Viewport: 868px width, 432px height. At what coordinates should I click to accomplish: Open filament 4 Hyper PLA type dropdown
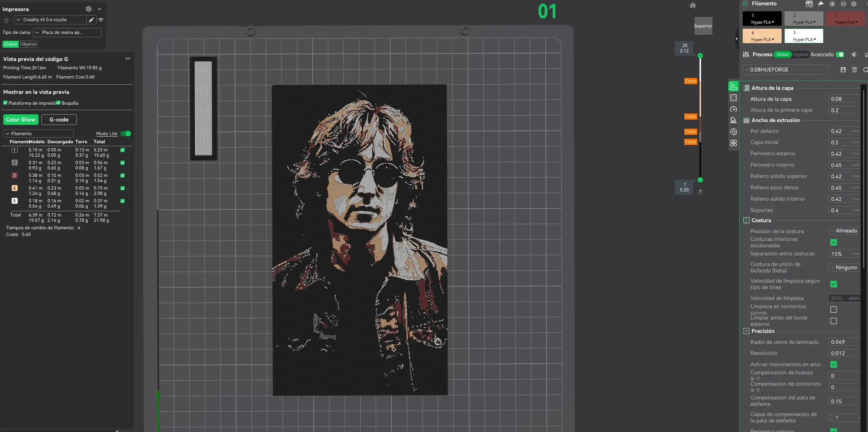tap(763, 40)
